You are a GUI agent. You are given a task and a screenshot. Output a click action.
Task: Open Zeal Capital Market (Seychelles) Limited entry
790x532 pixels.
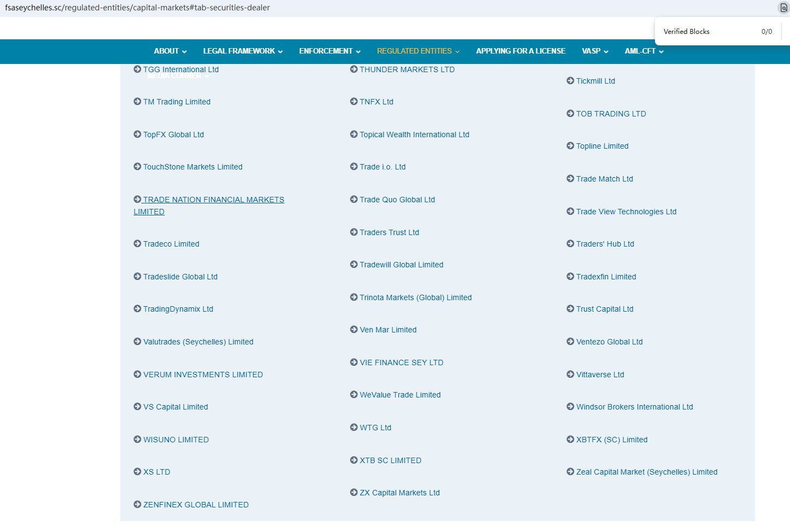647,472
